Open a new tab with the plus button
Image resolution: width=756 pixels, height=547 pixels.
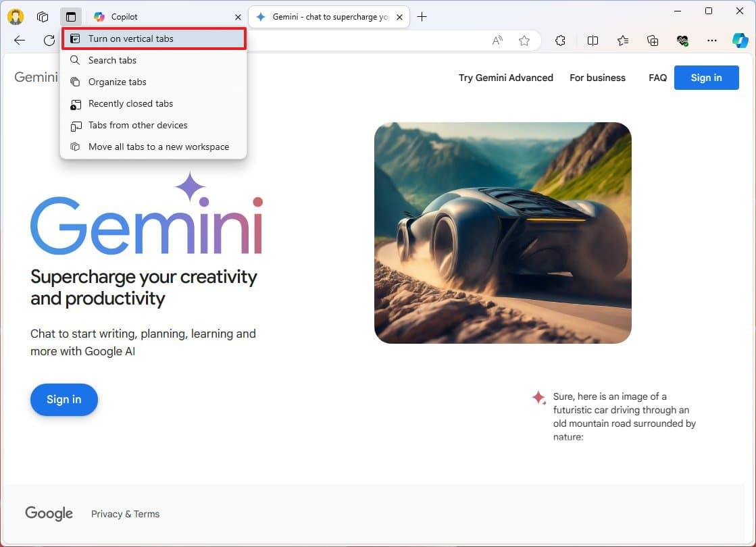click(422, 16)
